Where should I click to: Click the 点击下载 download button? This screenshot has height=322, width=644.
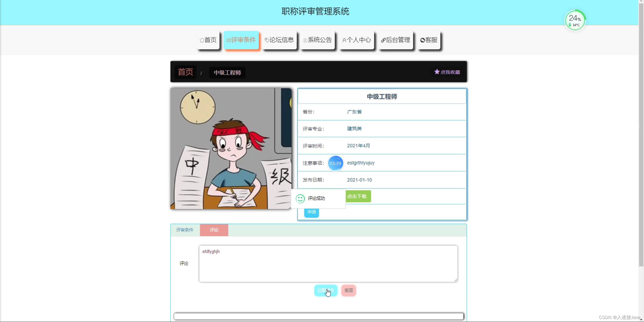[357, 196]
